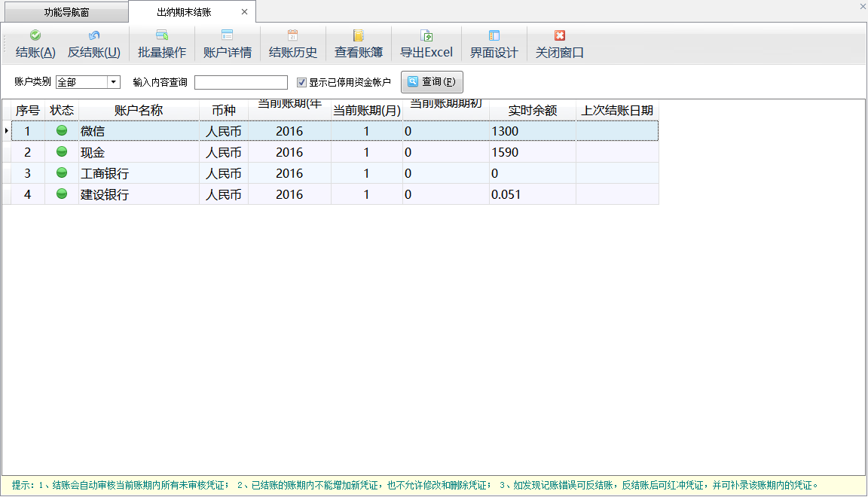Close the 出纳期末结账 tab

click(x=244, y=12)
